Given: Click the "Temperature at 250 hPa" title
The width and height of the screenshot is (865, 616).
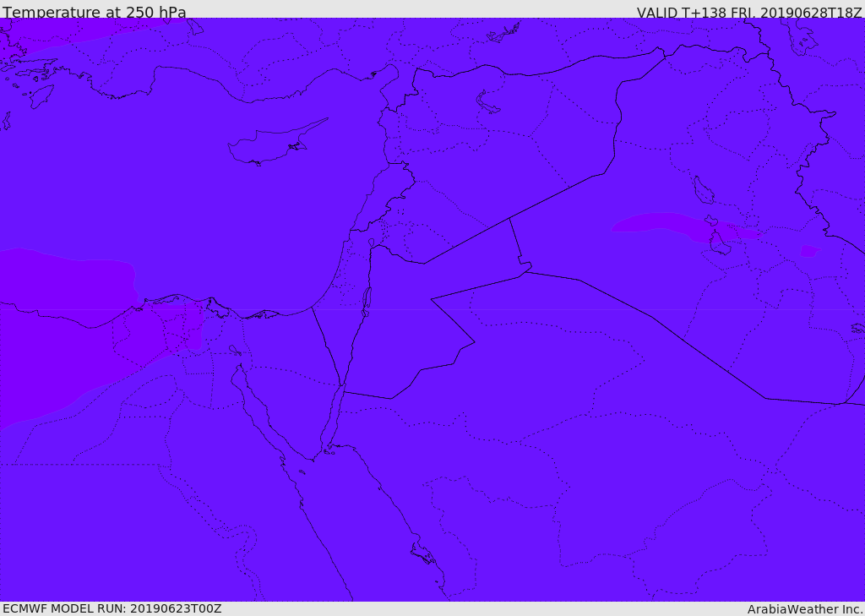Looking at the screenshot, I should 95,12.
